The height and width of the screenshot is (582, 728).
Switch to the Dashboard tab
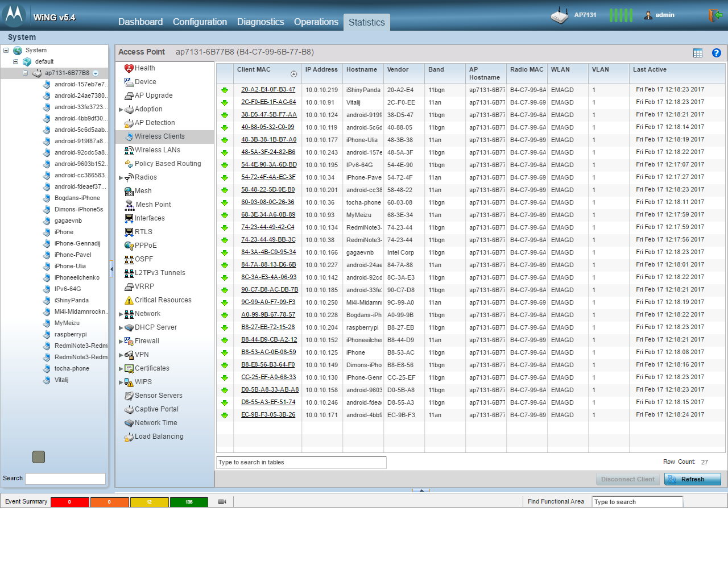[x=140, y=22]
